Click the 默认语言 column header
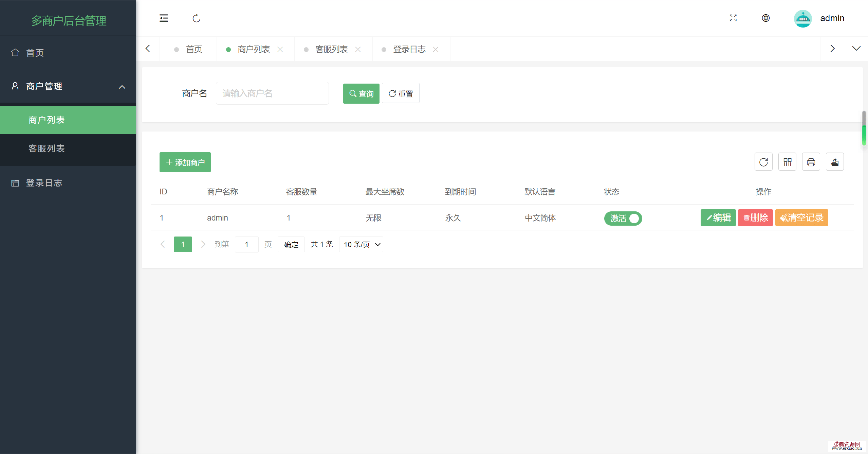Screen dimensions: 868x454 pos(540,192)
